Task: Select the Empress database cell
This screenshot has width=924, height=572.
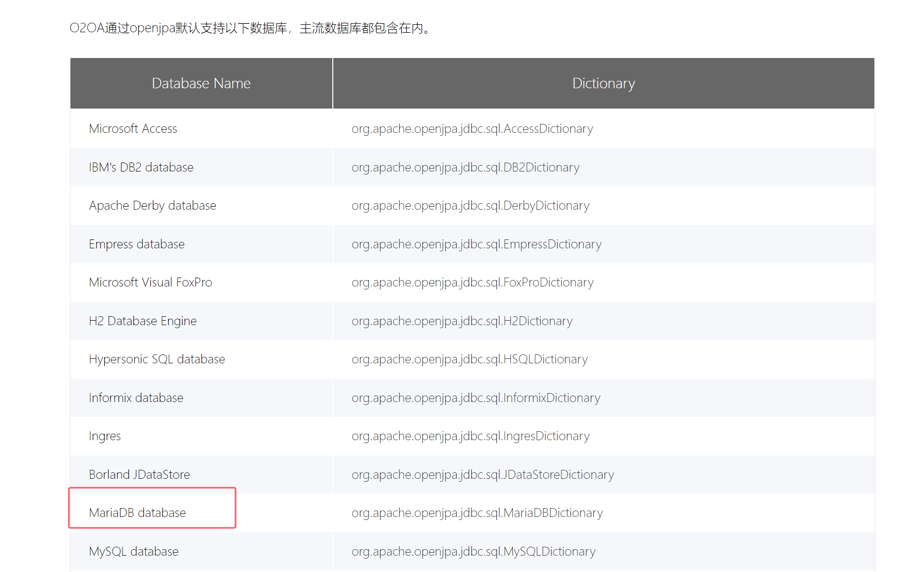Action: coord(201,244)
